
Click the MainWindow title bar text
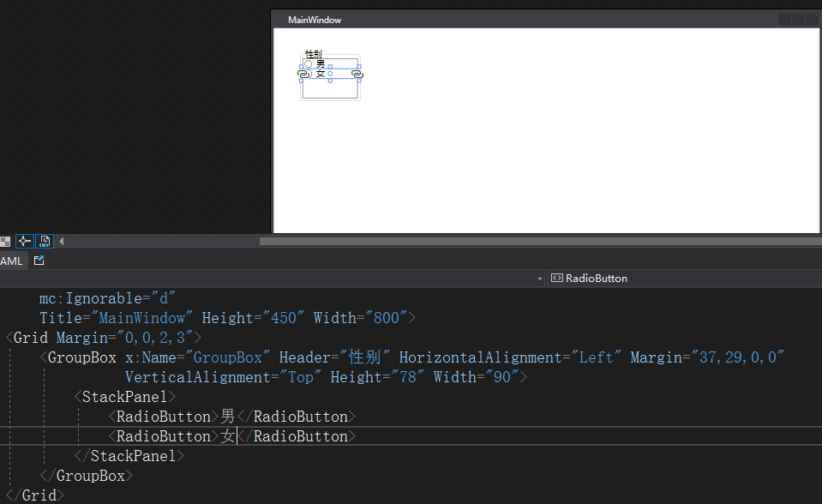pyautogui.click(x=315, y=20)
